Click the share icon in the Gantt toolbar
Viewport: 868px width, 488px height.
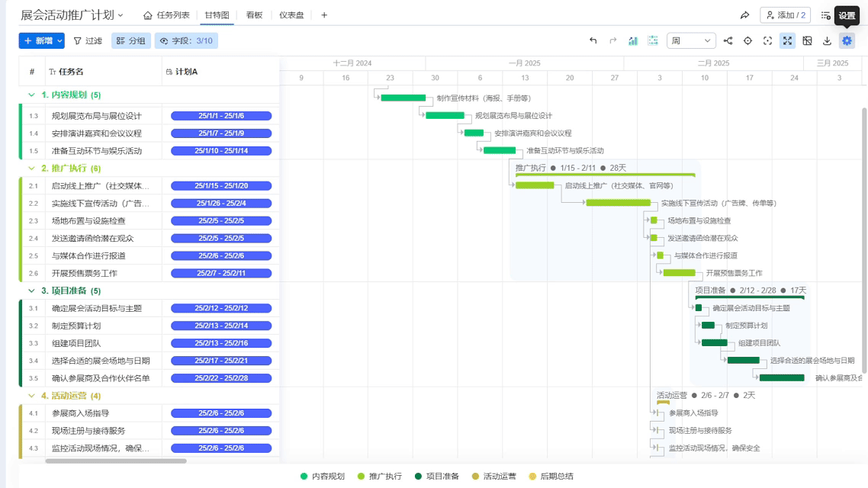pyautogui.click(x=728, y=40)
